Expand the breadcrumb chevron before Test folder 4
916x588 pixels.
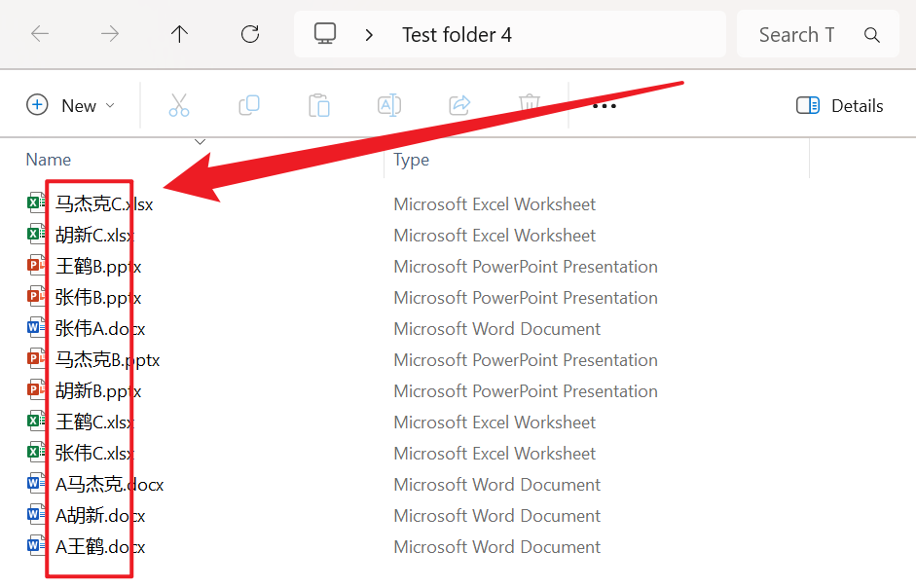pyautogui.click(x=369, y=35)
